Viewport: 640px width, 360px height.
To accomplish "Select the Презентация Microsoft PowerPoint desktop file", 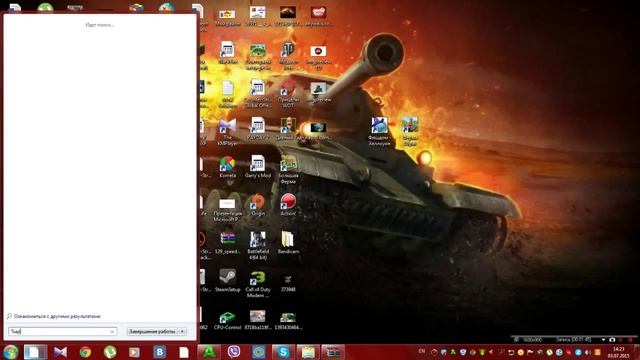I will [227, 210].
